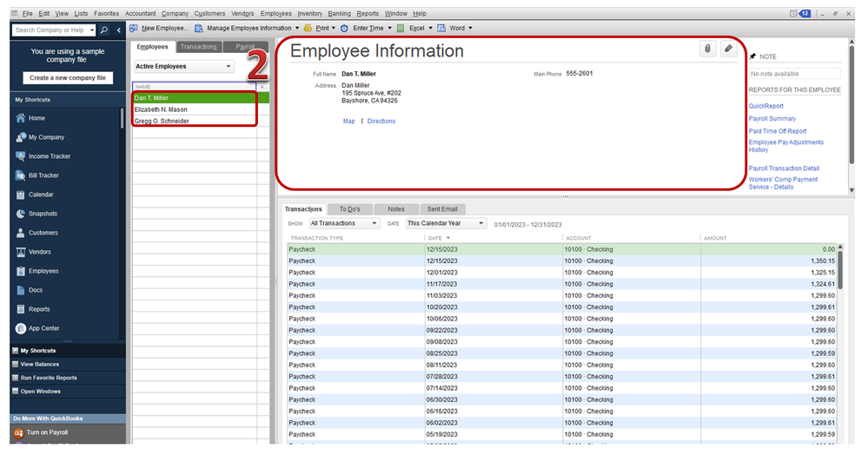This screenshot has height=455, width=868.
Task: Open the Docs shortcut
Action: [30, 290]
